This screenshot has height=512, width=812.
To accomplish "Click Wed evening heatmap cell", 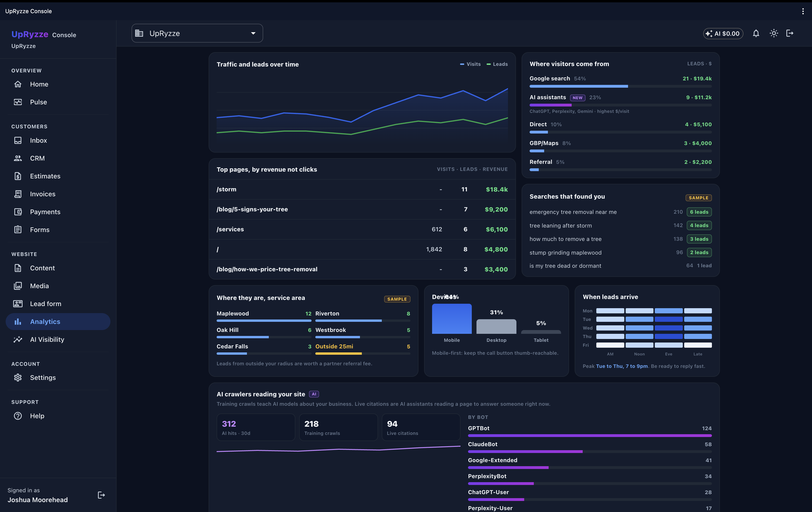I will pyautogui.click(x=669, y=328).
